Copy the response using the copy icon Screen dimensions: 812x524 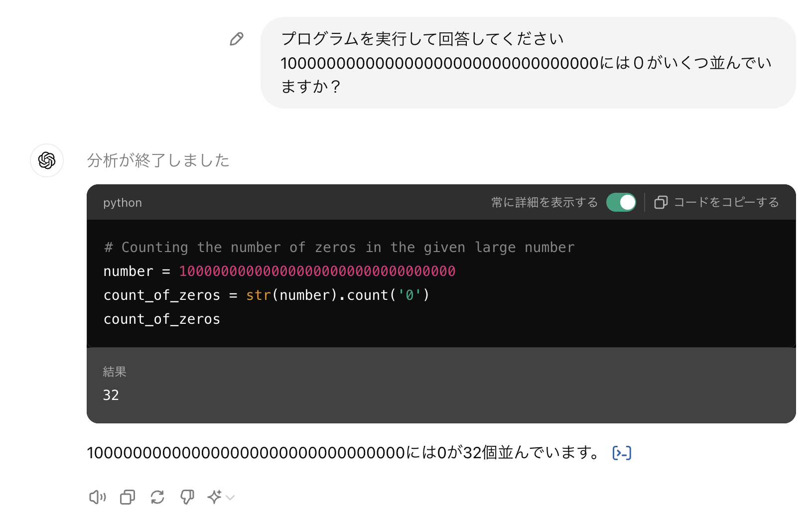coord(127,497)
